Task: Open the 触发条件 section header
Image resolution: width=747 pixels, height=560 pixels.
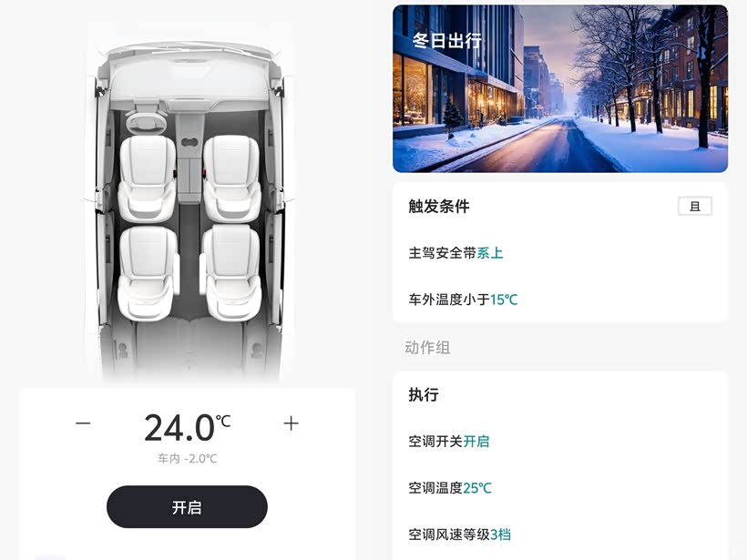Action: pos(439,206)
